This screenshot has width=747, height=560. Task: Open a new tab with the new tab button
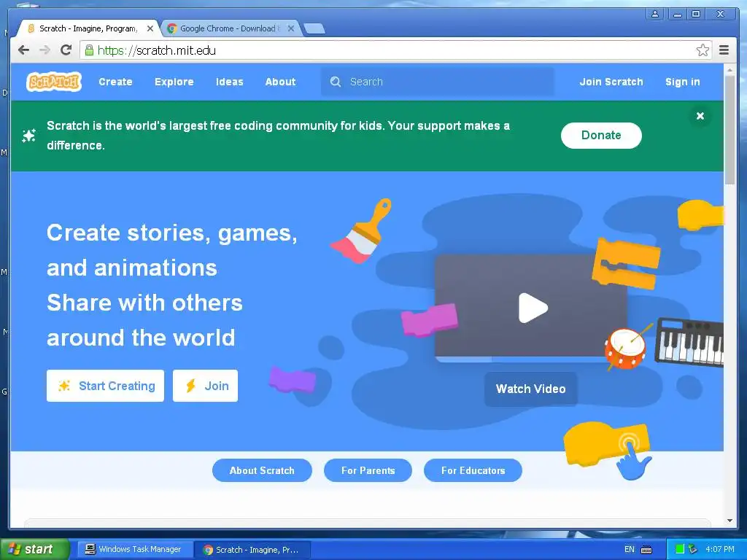pos(314,28)
